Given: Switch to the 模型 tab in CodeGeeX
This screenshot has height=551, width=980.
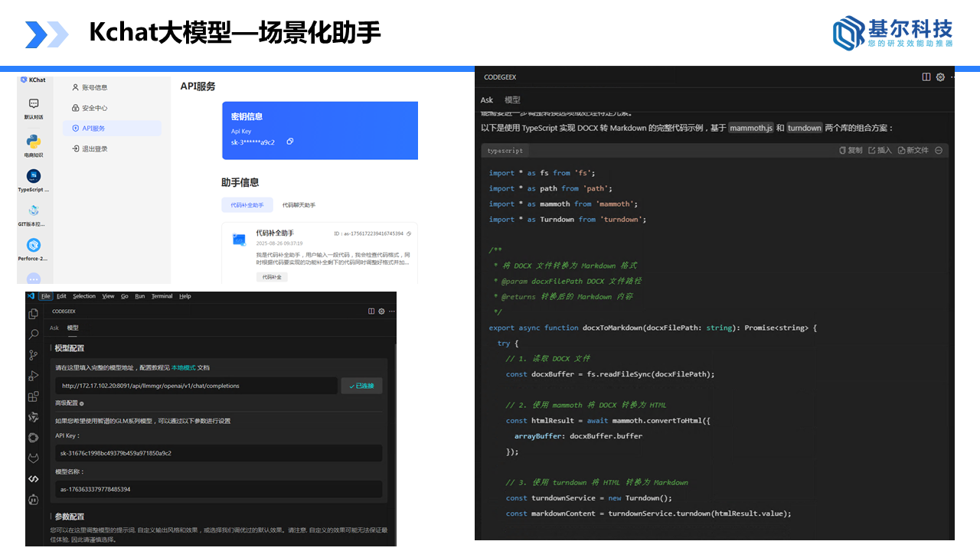Looking at the screenshot, I should coord(512,100).
